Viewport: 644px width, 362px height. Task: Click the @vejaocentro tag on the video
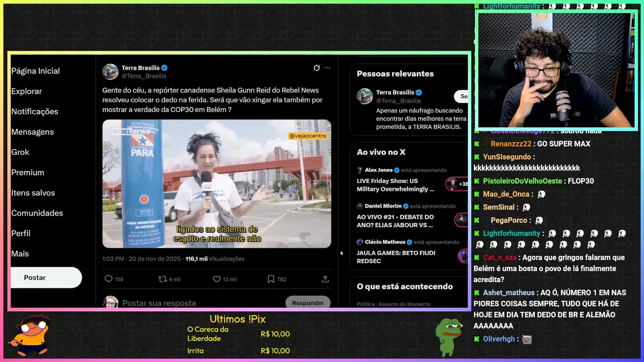(x=307, y=136)
